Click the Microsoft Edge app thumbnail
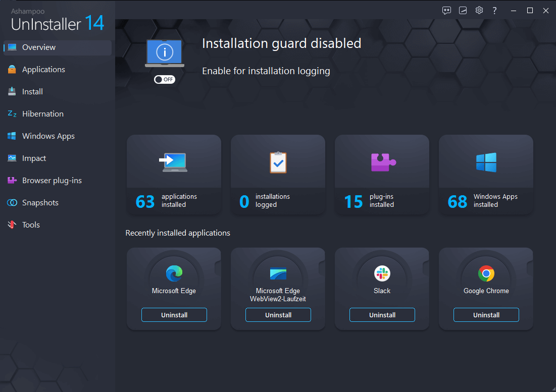The image size is (556, 392). (174, 273)
